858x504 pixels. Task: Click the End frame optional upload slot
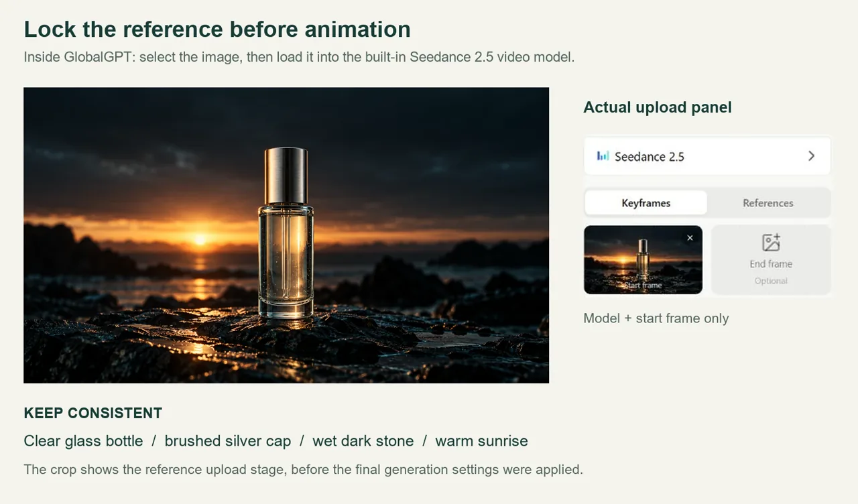(771, 259)
